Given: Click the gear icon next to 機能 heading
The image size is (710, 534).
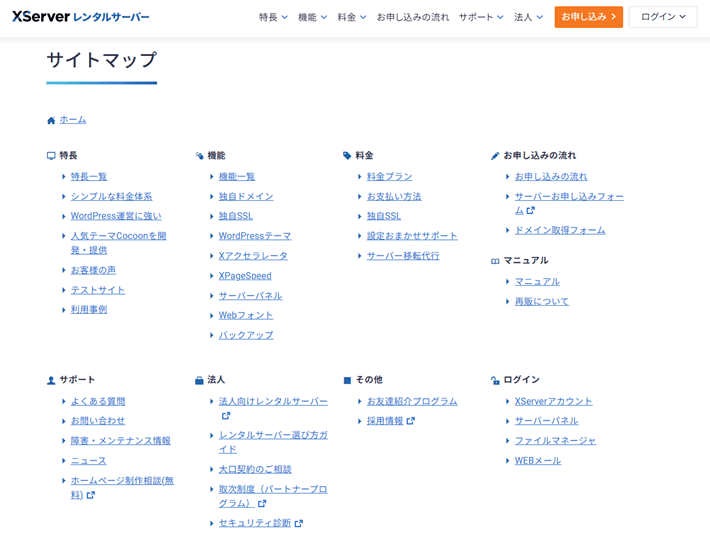Looking at the screenshot, I should point(199,156).
